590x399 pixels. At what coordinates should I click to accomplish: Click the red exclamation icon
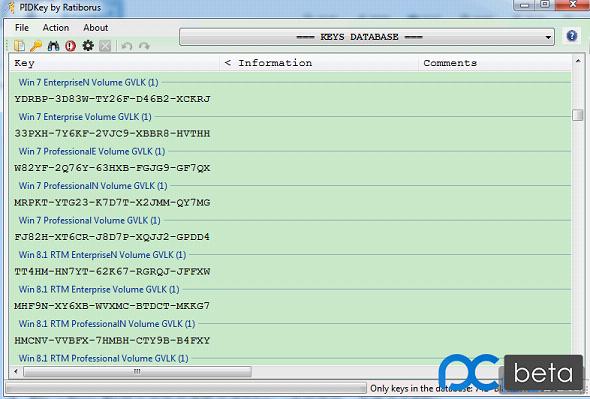click(70, 46)
